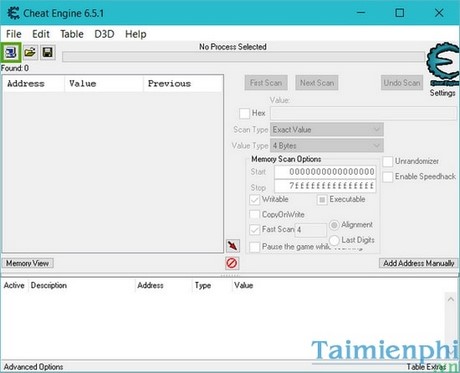
Task: Click the No Process Selected label
Action: click(x=233, y=47)
